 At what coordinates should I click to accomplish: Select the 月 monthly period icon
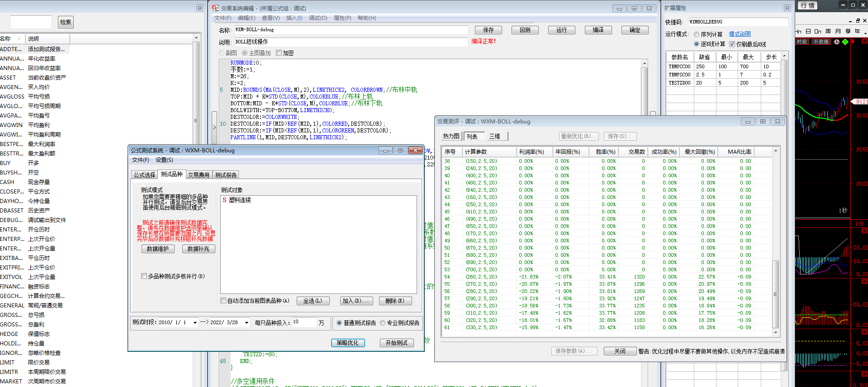[x=838, y=31]
